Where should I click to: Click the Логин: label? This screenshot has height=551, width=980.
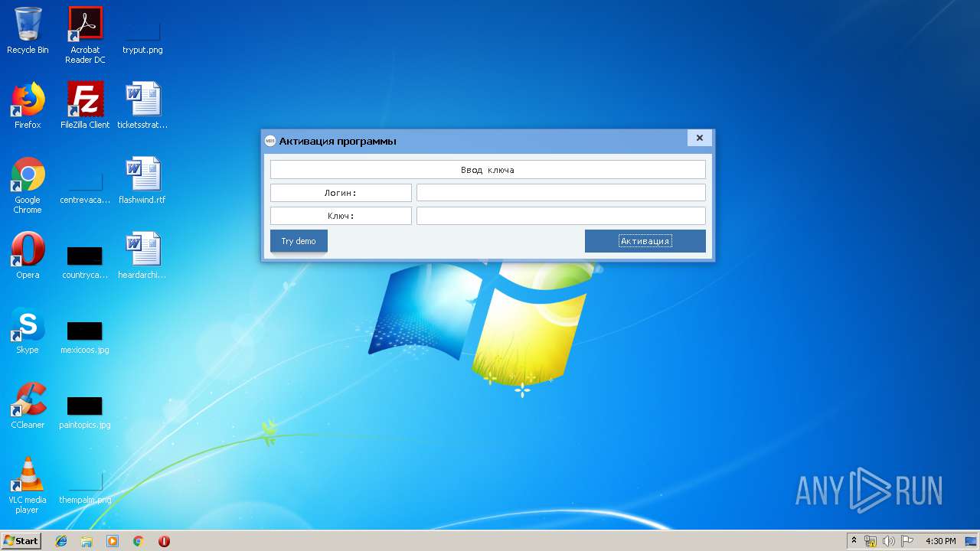pyautogui.click(x=341, y=193)
